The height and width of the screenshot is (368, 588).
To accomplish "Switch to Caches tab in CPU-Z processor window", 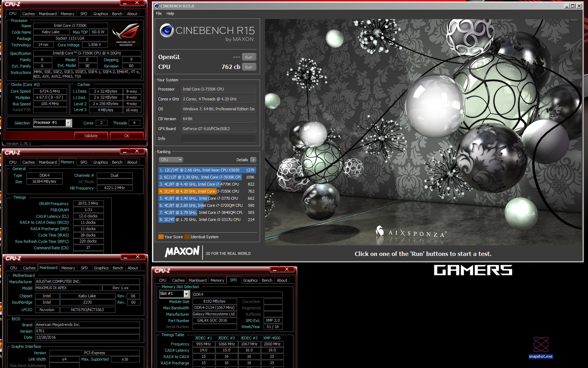I will (28, 14).
